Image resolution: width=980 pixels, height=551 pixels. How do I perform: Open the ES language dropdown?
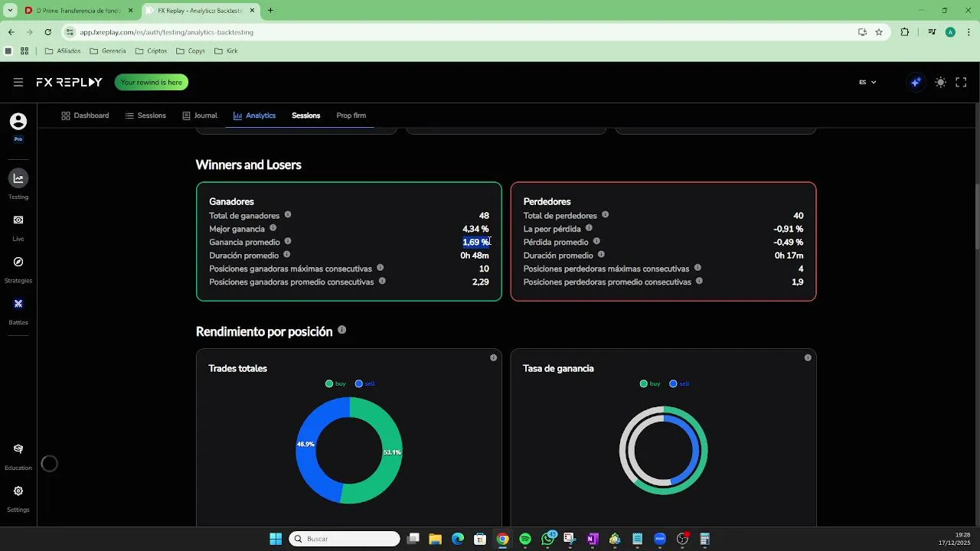(x=867, y=82)
